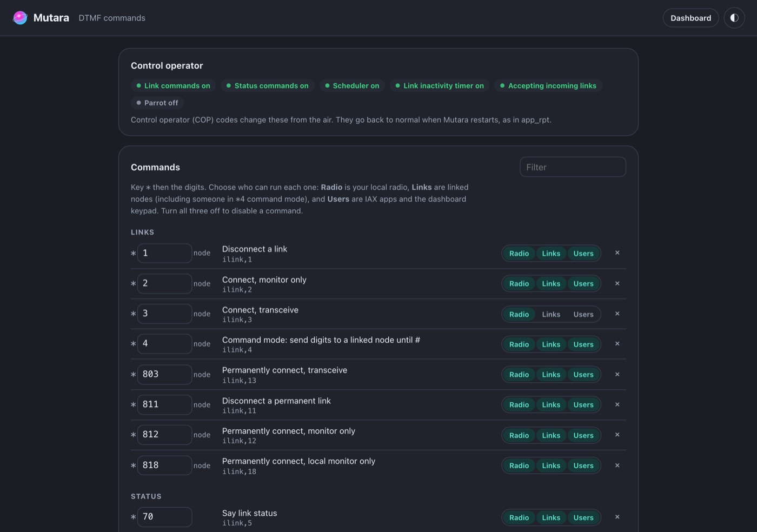This screenshot has width=757, height=532.
Task: Edit the digits field containing 2
Action: point(164,283)
